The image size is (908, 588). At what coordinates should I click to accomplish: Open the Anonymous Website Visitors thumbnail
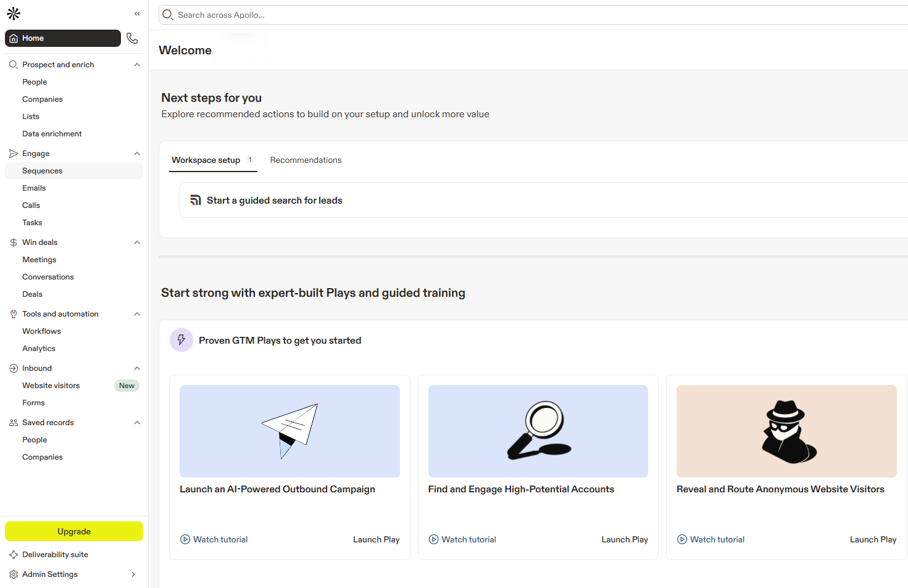pyautogui.click(x=786, y=431)
